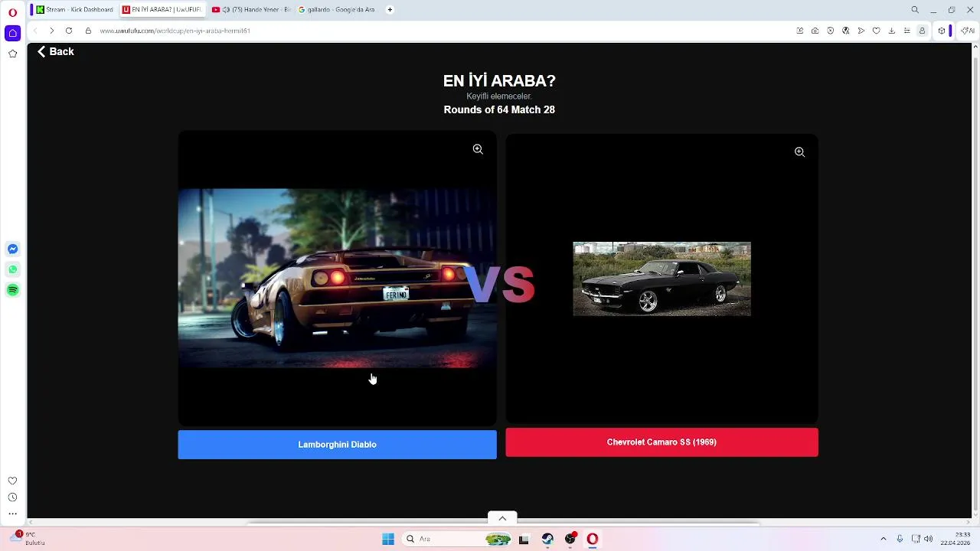Mute the Hande Yener YouTube tab audio
The image size is (980, 551).
point(227,10)
